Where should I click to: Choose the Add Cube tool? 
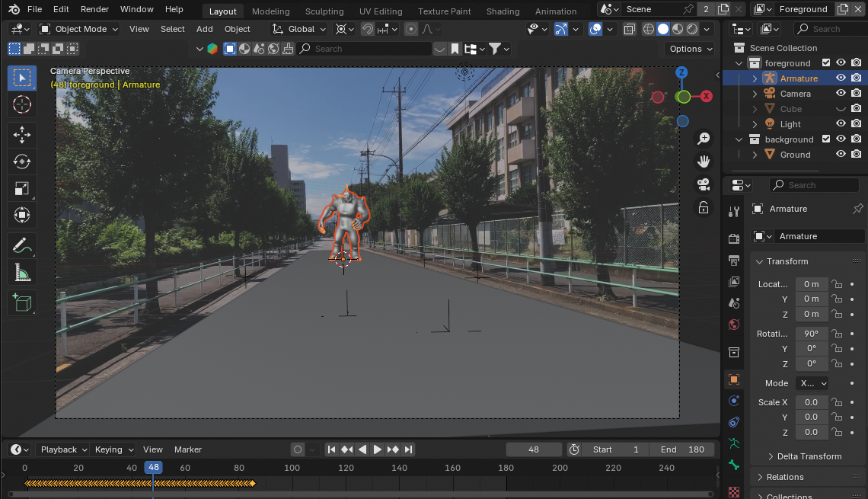pos(22,302)
